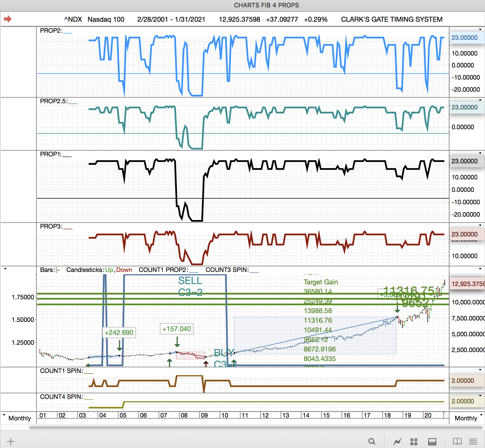The width and height of the screenshot is (485, 448).
Task: Open the magnifier search icon
Action: coord(372,441)
